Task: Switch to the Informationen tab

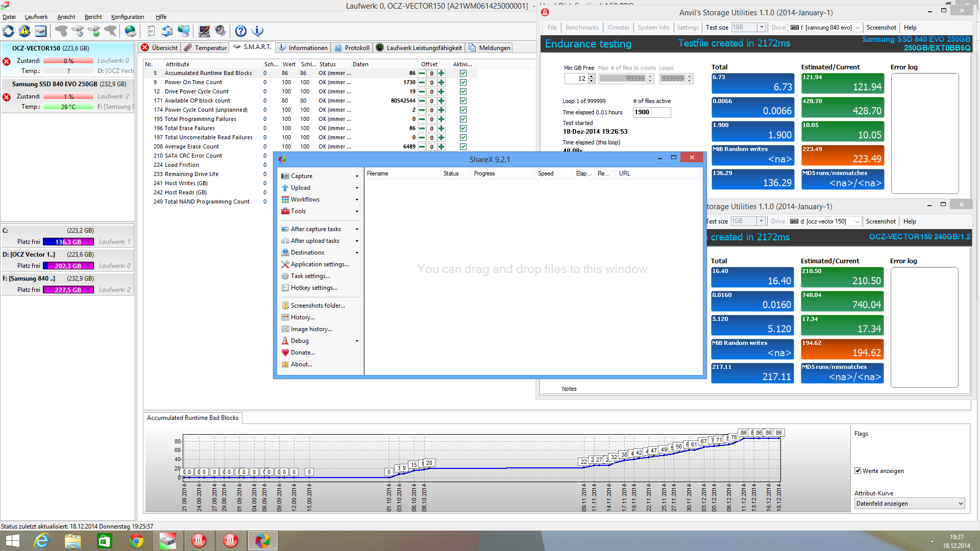Action: (x=303, y=47)
